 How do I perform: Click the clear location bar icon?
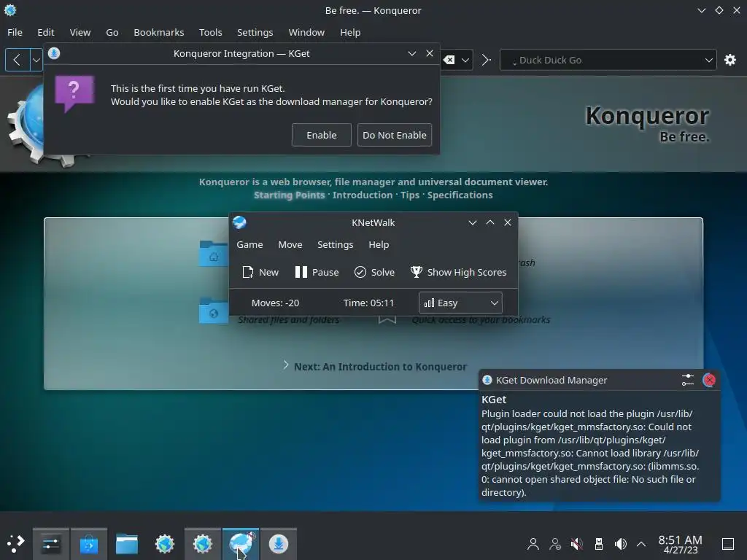[x=449, y=60]
